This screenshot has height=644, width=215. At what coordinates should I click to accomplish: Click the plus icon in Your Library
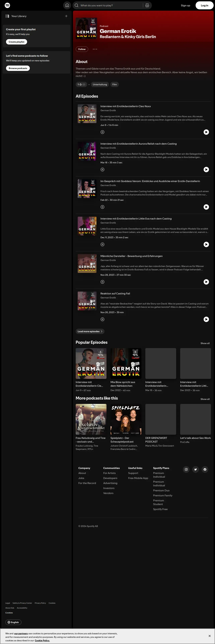(x=66, y=16)
